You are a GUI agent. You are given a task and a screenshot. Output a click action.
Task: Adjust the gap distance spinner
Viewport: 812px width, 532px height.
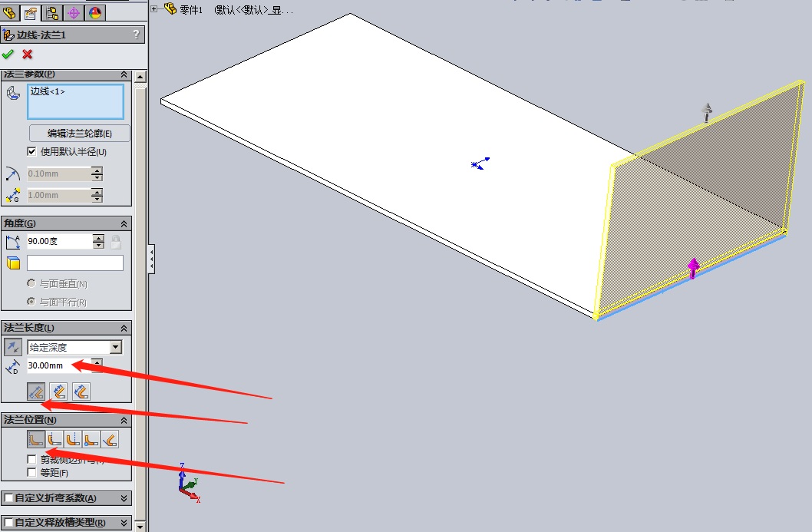97,195
